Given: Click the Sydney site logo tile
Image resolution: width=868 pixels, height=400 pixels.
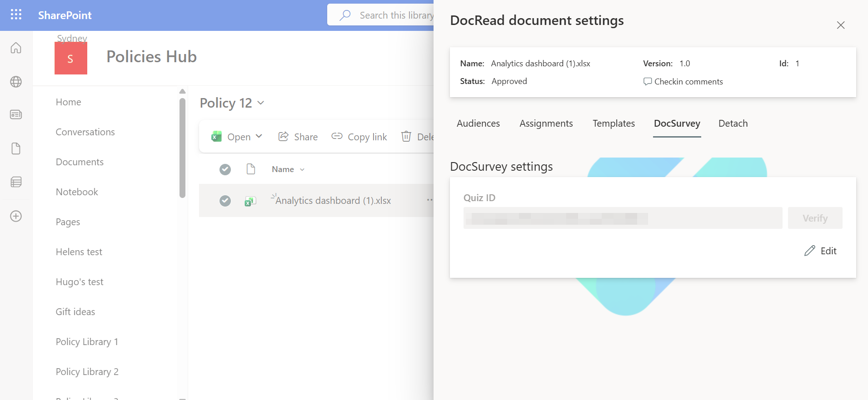Looking at the screenshot, I should [71, 58].
